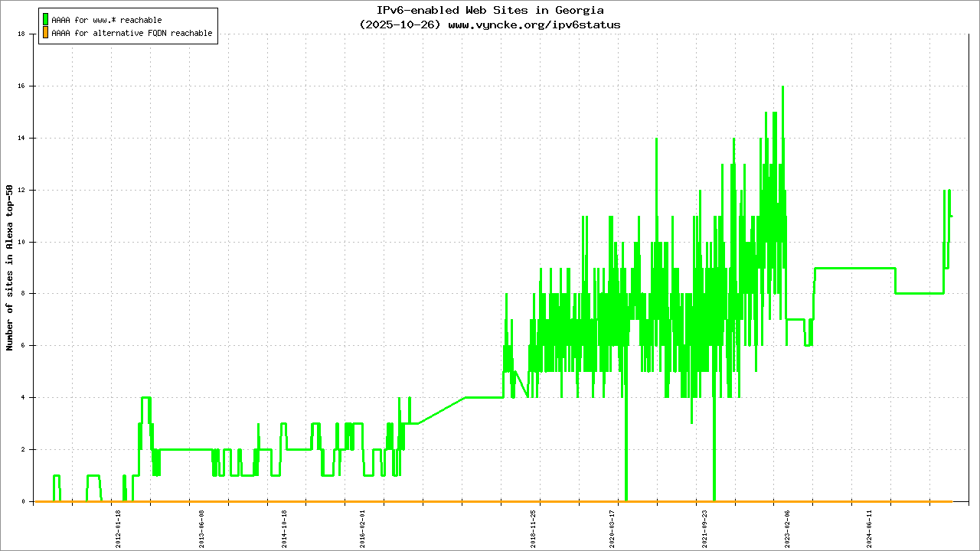Click the green legend color swatch

click(45, 19)
